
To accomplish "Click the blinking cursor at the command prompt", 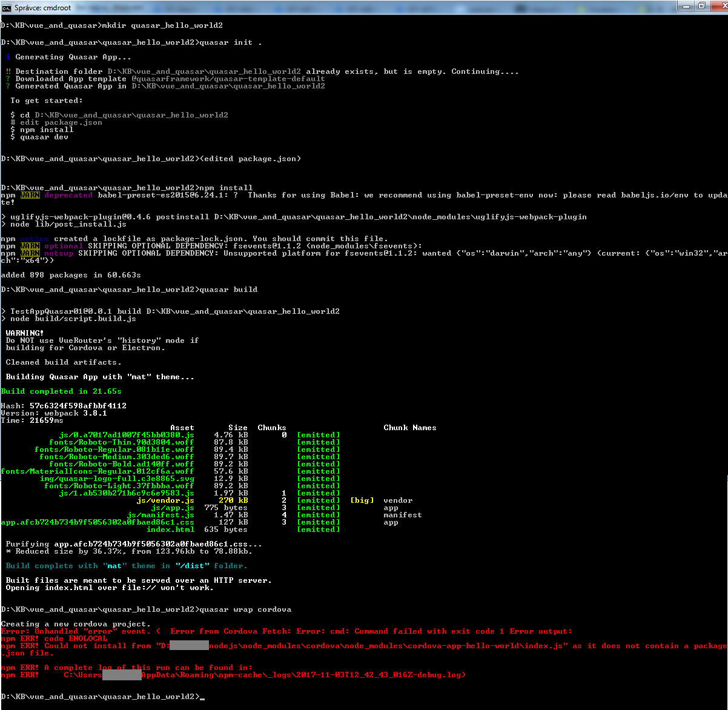I will coord(202,697).
